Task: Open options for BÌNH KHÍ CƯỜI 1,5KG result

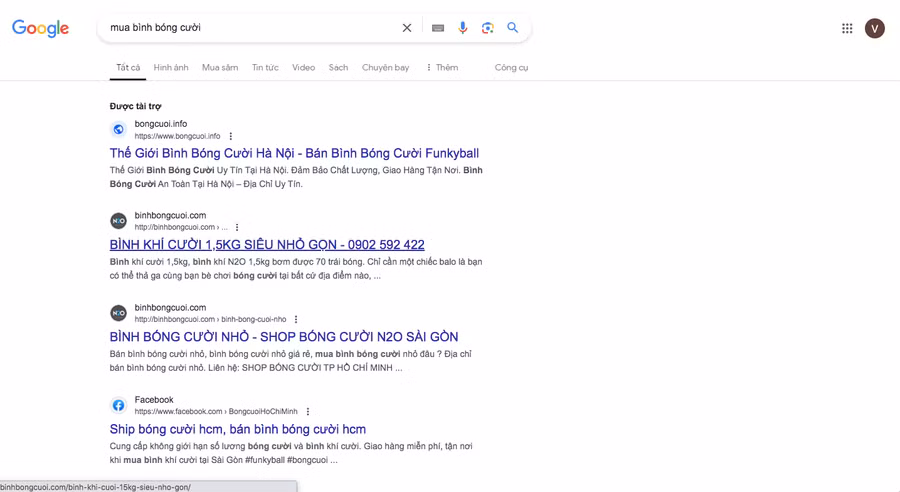Action: (x=237, y=227)
